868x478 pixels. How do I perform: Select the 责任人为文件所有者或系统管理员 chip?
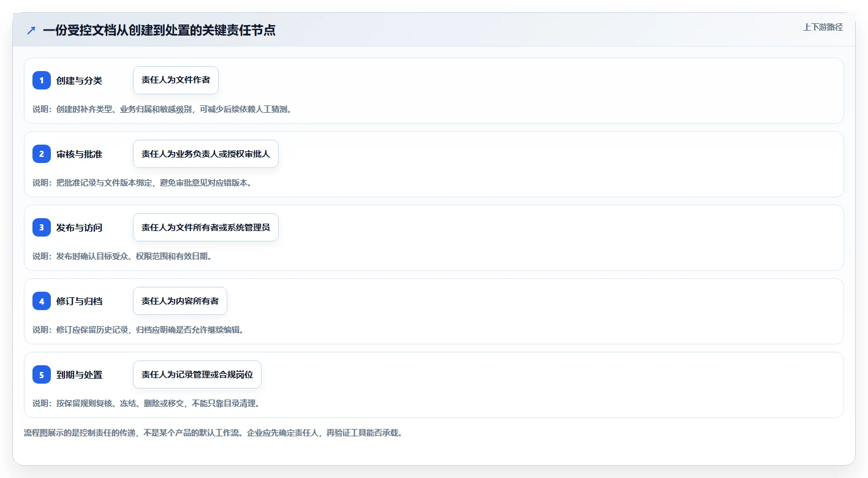pyautogui.click(x=206, y=227)
